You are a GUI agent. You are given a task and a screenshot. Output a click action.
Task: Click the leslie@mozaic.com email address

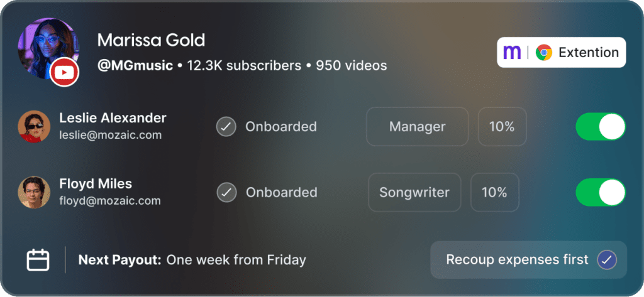pyautogui.click(x=110, y=135)
